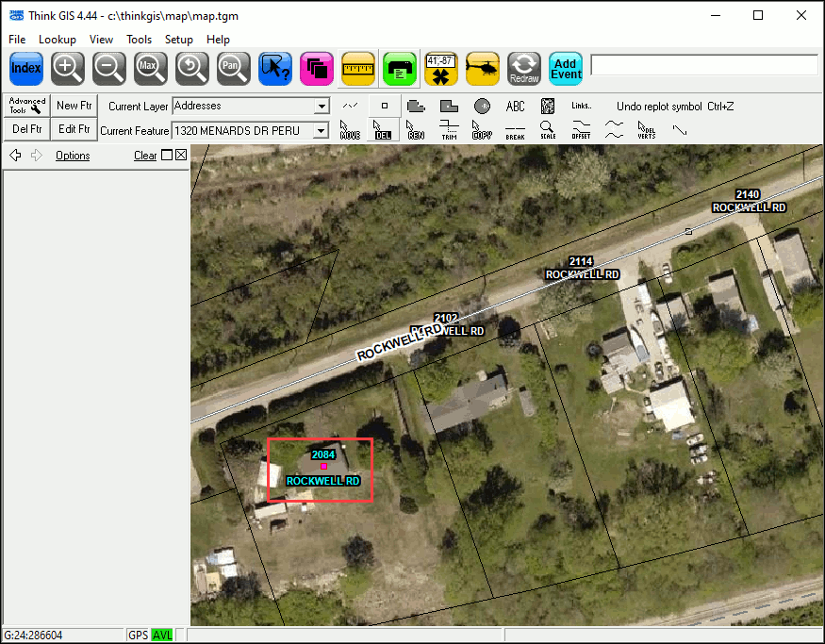Click the search field beside Add Event
Image resolution: width=825 pixels, height=644 pixels.
tap(703, 65)
